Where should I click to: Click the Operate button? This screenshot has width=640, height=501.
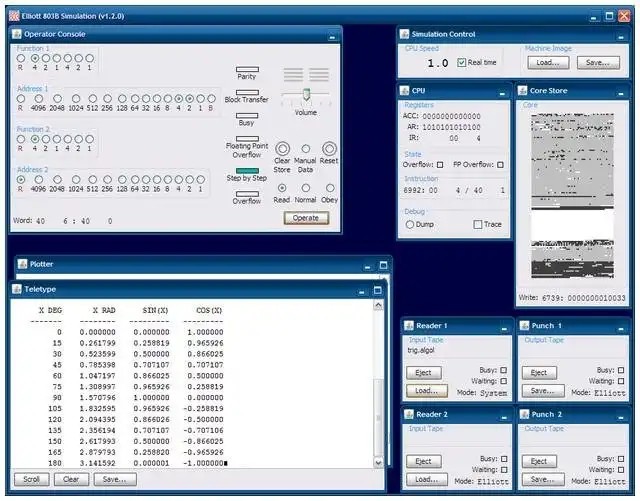[x=306, y=218]
